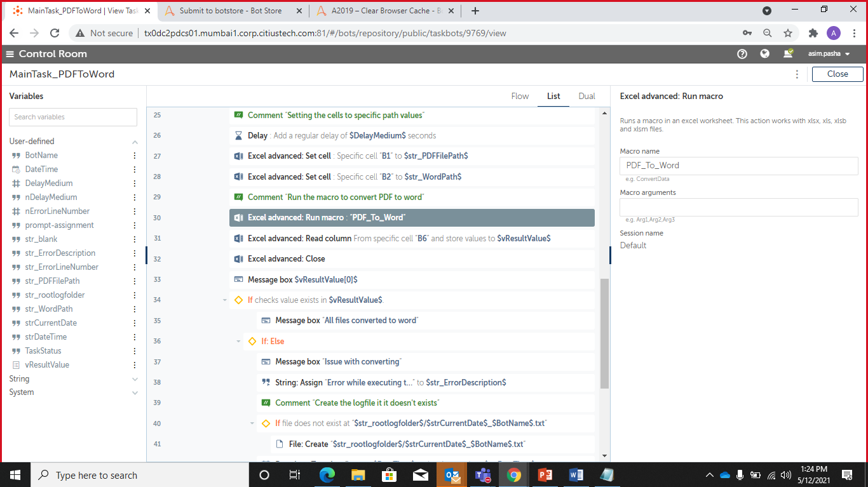This screenshot has width=868, height=487.
Task: Select the Excel advanced: Close action line
Action: (x=286, y=259)
